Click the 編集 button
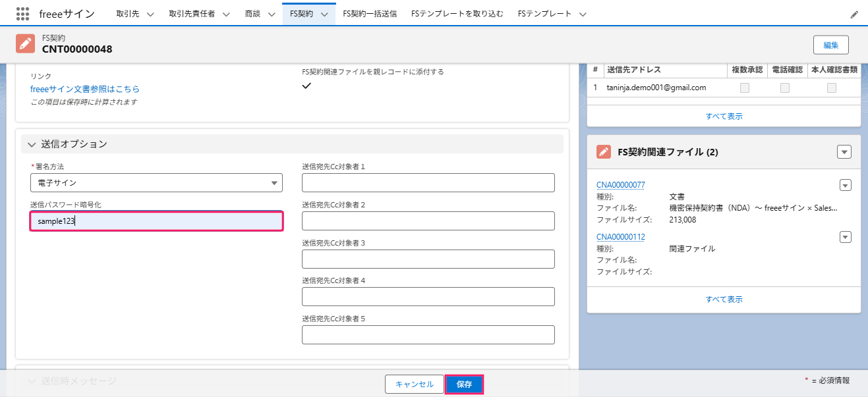Viewport: 868px width, 397px height. click(830, 45)
